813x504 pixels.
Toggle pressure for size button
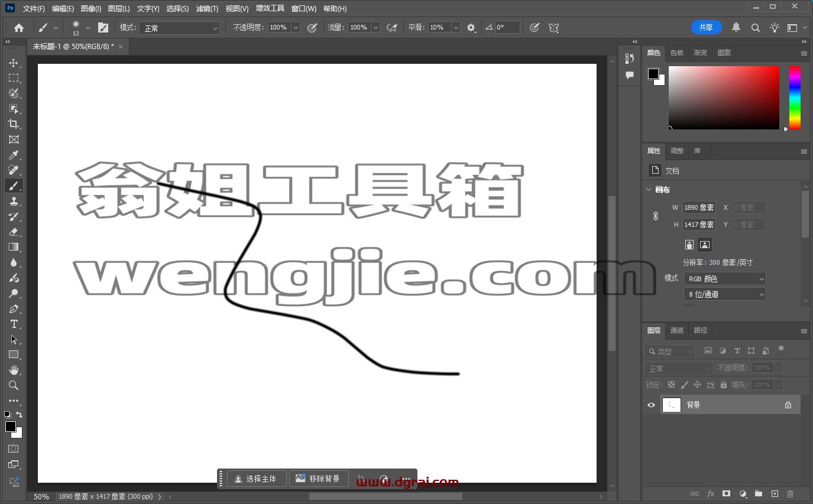(x=535, y=27)
